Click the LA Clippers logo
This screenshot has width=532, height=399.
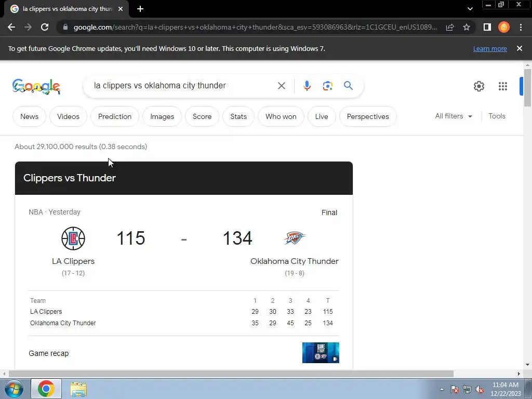(73, 238)
